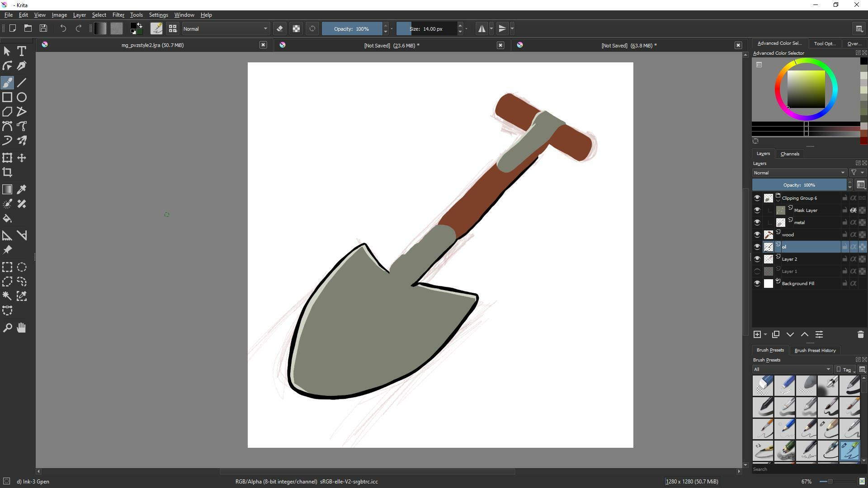This screenshot has height=488, width=868.
Task: Select the Dynamic Brush tool
Action: click(7, 141)
